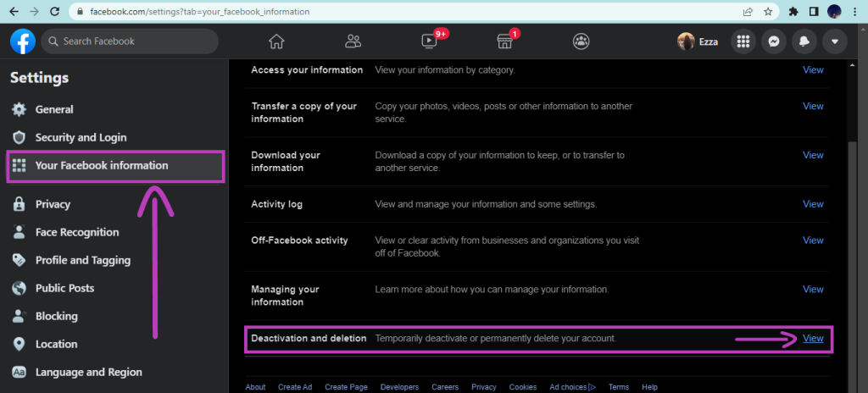Image resolution: width=868 pixels, height=393 pixels.
Task: Click the browser address bar URL
Action: 200,11
